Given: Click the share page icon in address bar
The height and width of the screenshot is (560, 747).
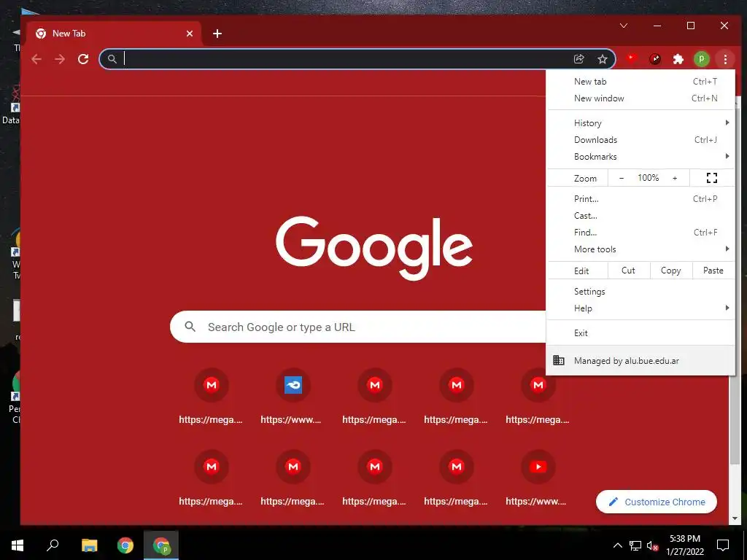Looking at the screenshot, I should 578,59.
